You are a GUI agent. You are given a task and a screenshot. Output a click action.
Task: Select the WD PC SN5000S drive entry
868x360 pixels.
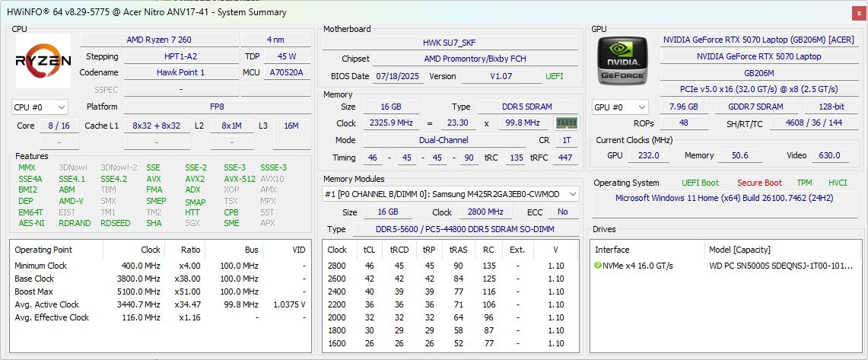(x=772, y=266)
